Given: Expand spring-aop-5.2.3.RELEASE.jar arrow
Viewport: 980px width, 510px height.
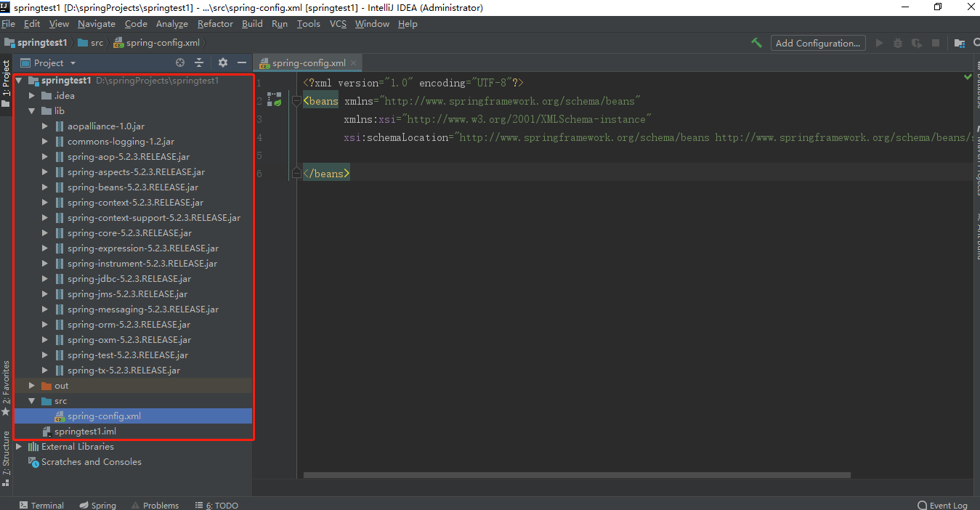Looking at the screenshot, I should coord(45,157).
